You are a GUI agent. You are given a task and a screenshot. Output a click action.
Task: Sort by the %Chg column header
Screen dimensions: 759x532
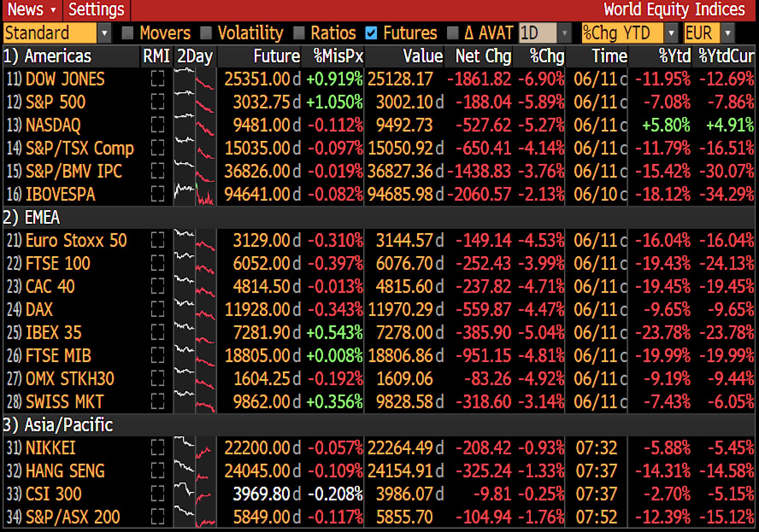click(547, 56)
